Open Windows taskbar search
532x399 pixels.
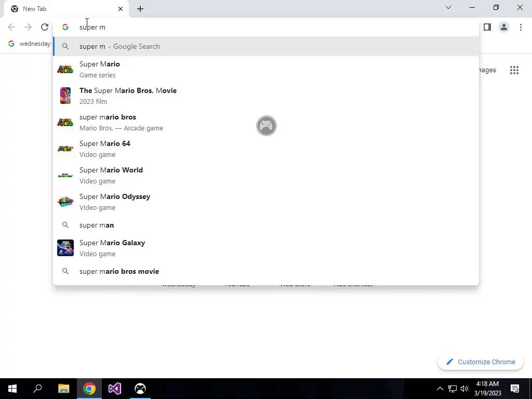click(x=37, y=389)
